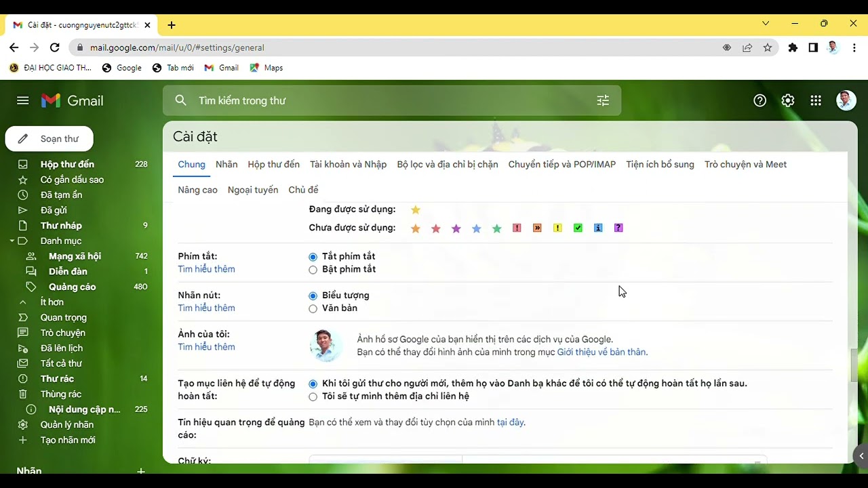Click the settings page vertical scrollbar
The image size is (868, 488).
click(x=854, y=365)
